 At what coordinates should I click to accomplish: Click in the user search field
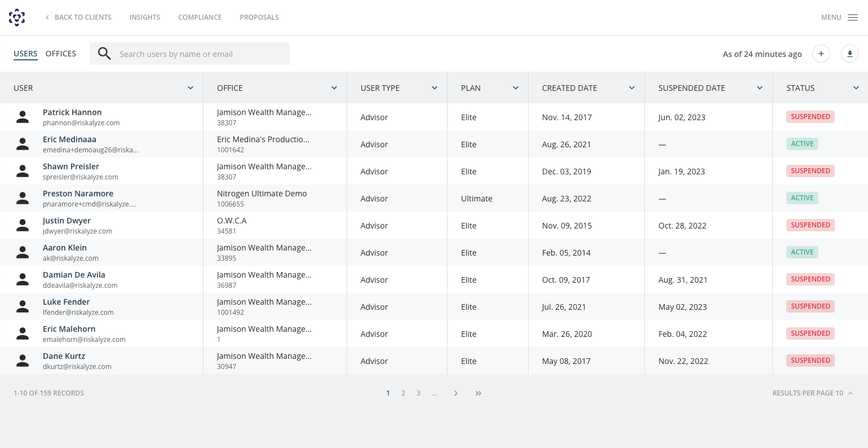tap(189, 54)
